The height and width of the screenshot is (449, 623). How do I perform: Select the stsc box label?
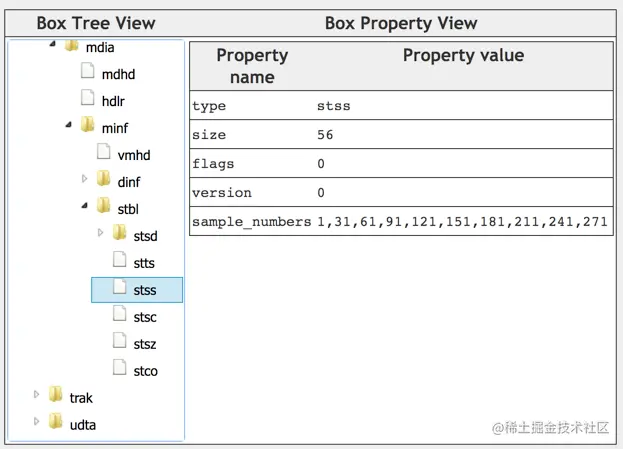[145, 317]
